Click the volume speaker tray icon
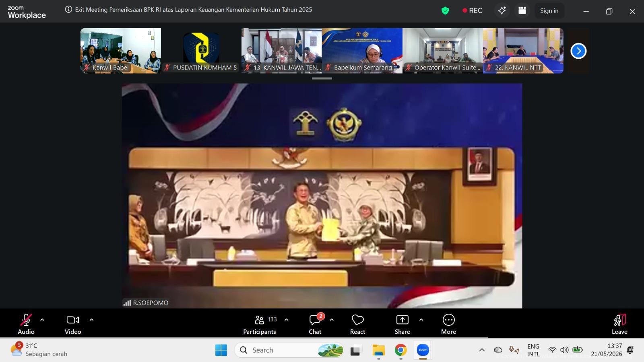The image size is (644, 362). (x=565, y=350)
